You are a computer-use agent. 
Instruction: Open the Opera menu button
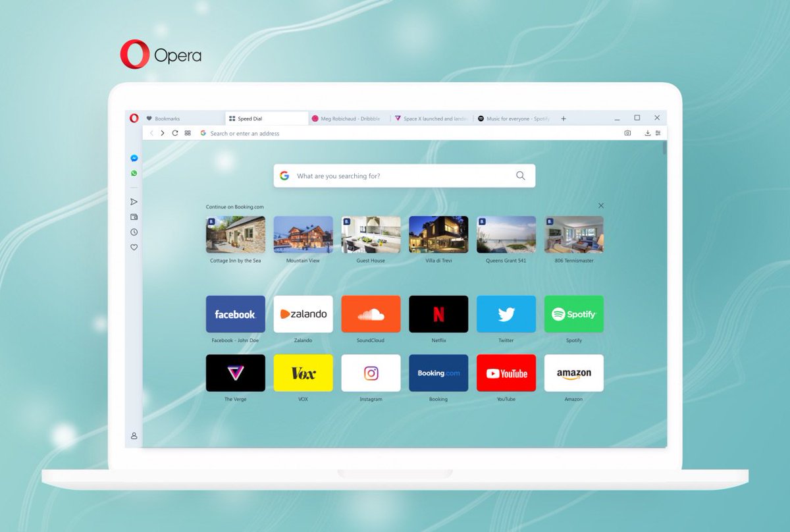[x=134, y=119]
